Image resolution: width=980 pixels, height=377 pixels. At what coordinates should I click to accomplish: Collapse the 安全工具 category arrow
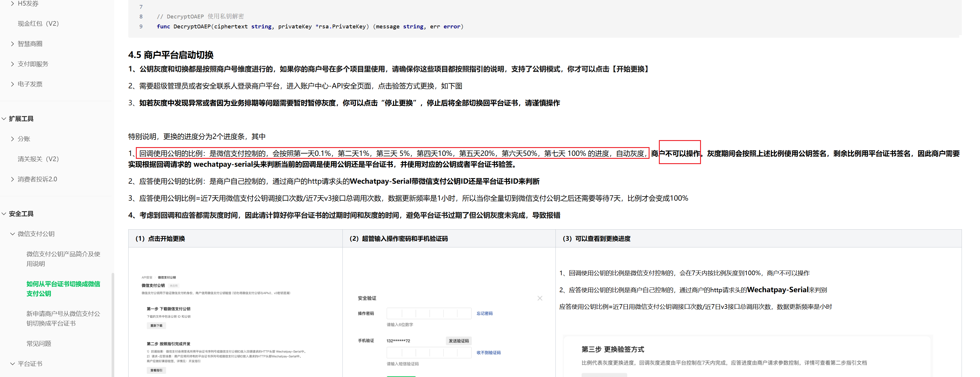coord(4,214)
